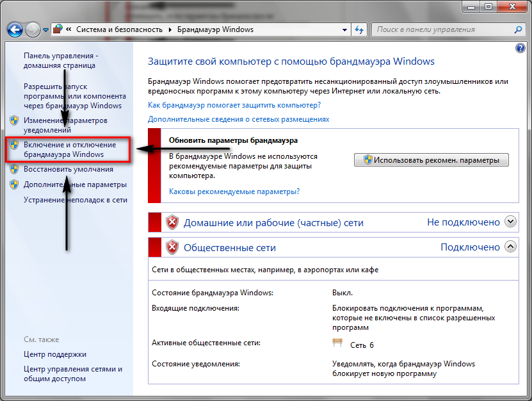
Task: Expand the Домашние или рабочие (частные) сети section
Action: [510, 222]
